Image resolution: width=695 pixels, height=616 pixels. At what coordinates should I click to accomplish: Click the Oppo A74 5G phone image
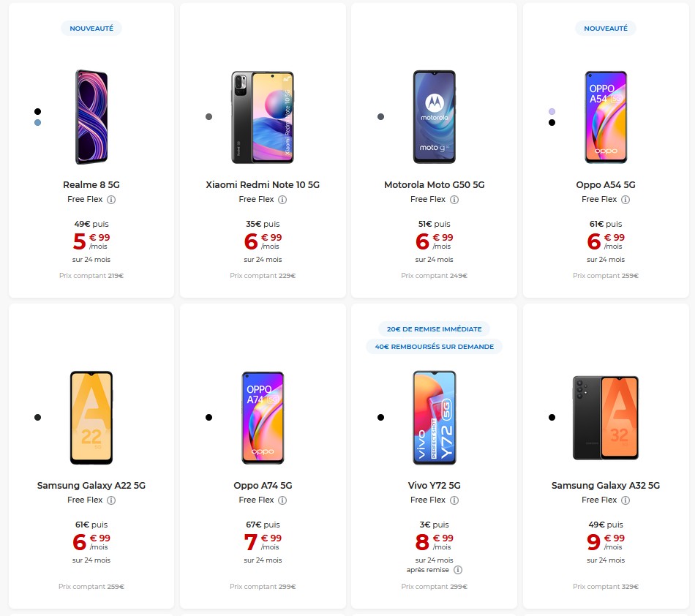click(263, 417)
